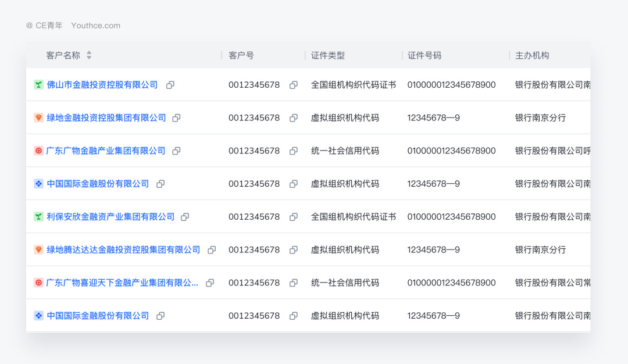The width and height of the screenshot is (628, 364).
Task: Copy customer number in 广东广物喜迎天下金融产业集团 row
Action: (x=294, y=283)
